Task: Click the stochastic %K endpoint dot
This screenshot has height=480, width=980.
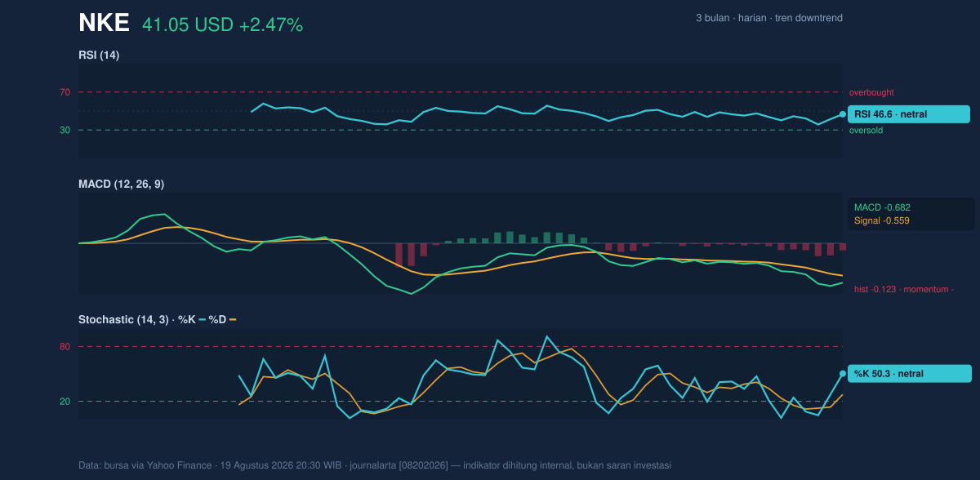Action: [843, 374]
